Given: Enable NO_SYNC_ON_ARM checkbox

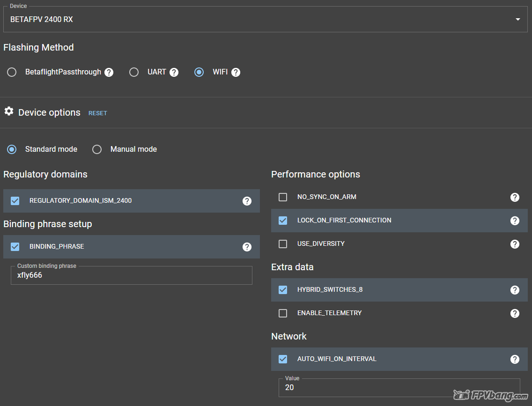Looking at the screenshot, I should tap(283, 197).
